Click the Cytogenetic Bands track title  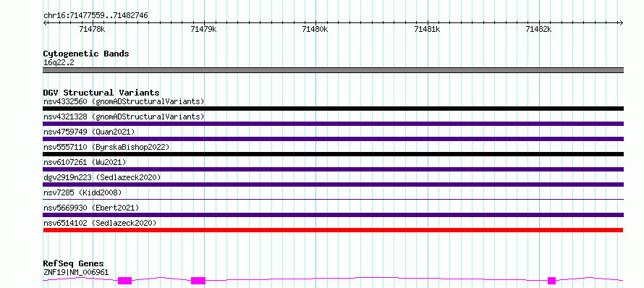(86, 54)
